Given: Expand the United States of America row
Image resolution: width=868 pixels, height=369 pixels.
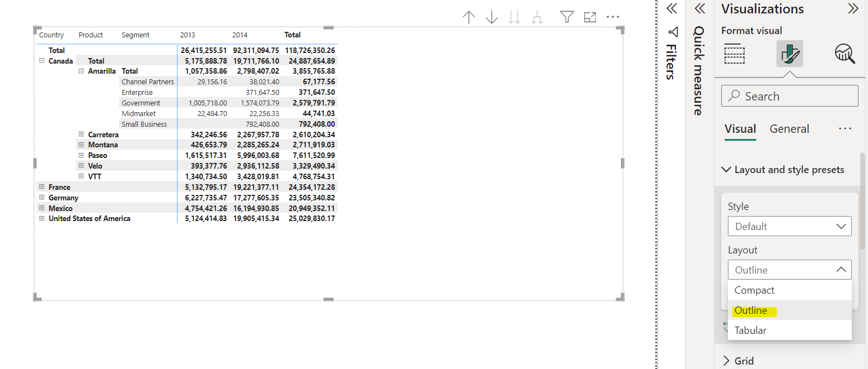Looking at the screenshot, I should coord(42,218).
